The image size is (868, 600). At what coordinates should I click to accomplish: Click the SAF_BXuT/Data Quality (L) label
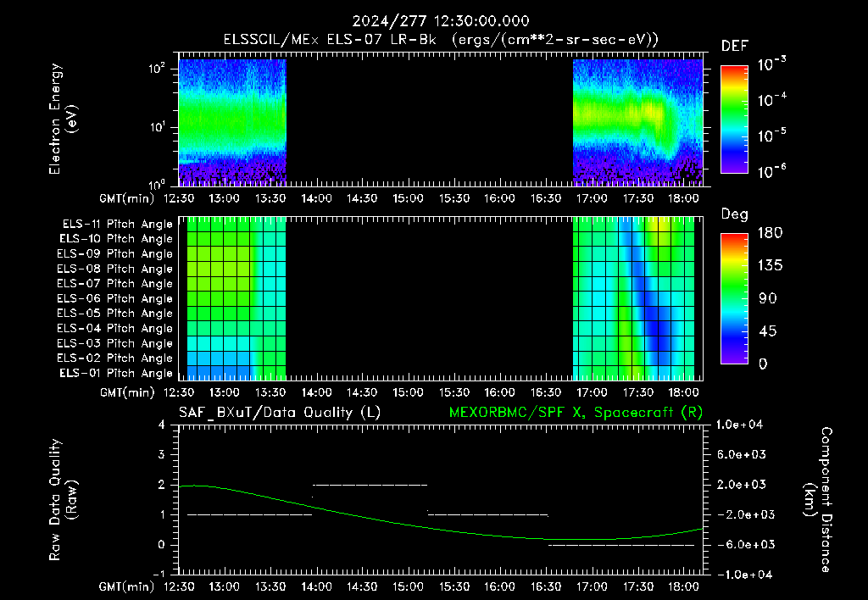[x=280, y=413]
